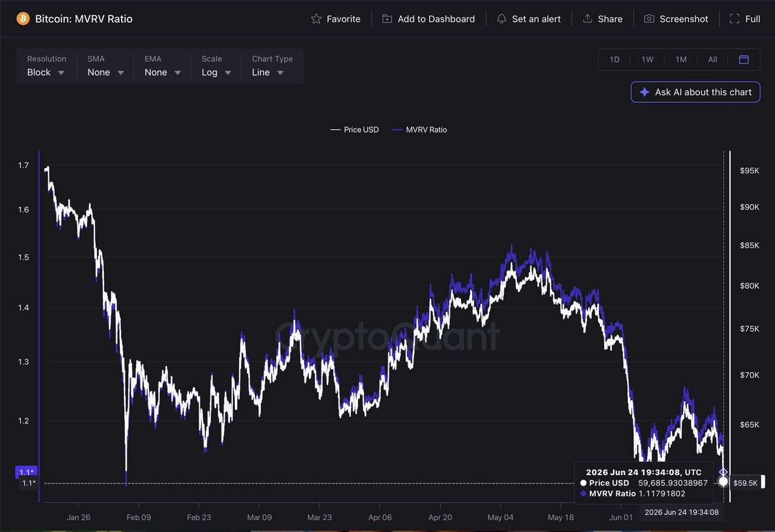Click the 2026 Jun 24 19:34:08 axis timestamp tag
The image size is (775, 532).
coord(682,513)
